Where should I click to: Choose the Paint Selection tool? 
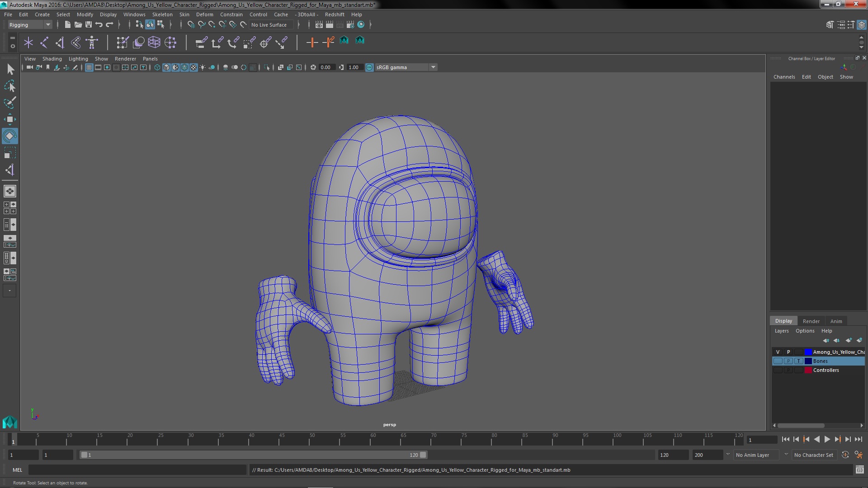click(10, 103)
